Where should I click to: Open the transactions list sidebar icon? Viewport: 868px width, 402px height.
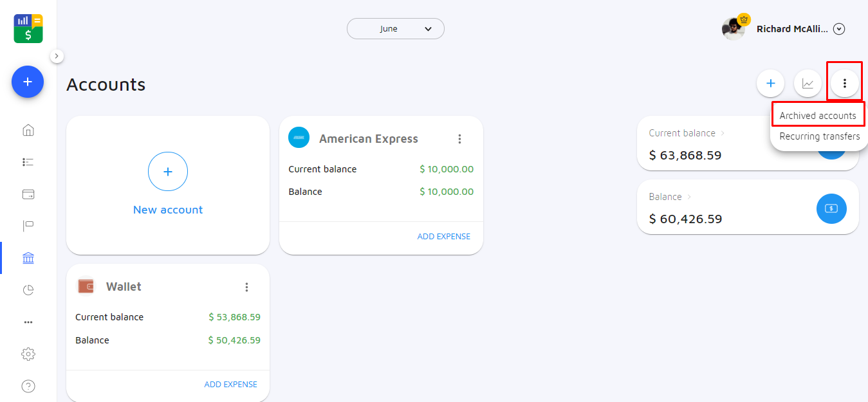[28, 162]
